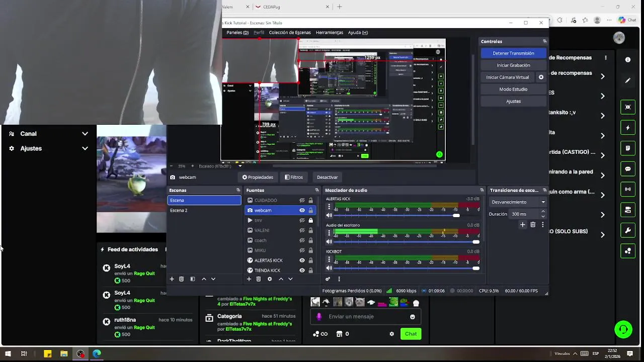The image size is (644, 362).
Task: Move source down with Fuentes down arrow
Action: [290, 279]
